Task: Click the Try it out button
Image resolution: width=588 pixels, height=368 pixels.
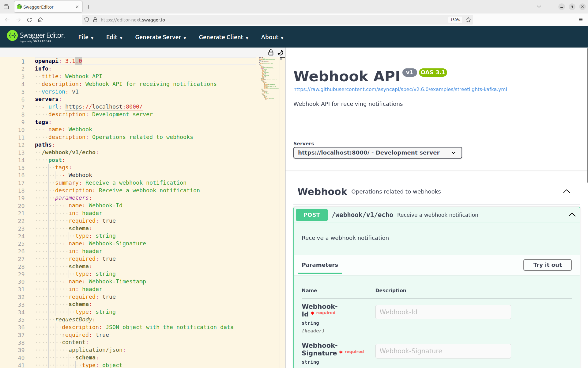Action: click(x=547, y=265)
